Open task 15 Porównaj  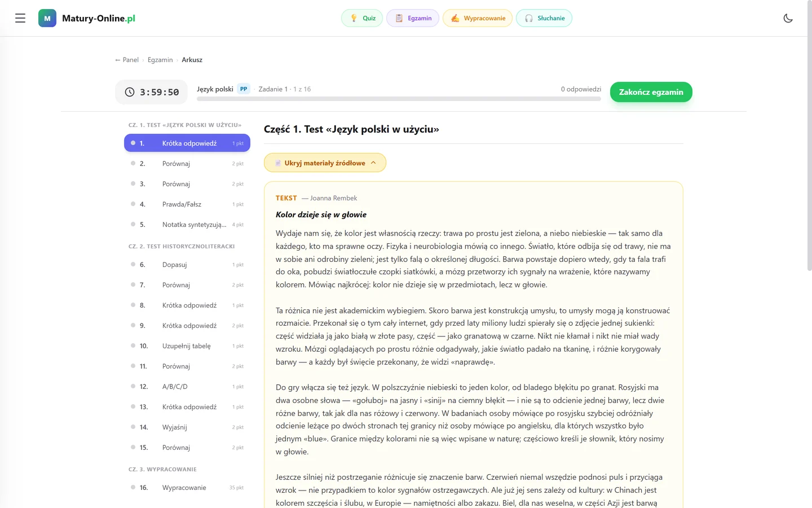coord(187,447)
